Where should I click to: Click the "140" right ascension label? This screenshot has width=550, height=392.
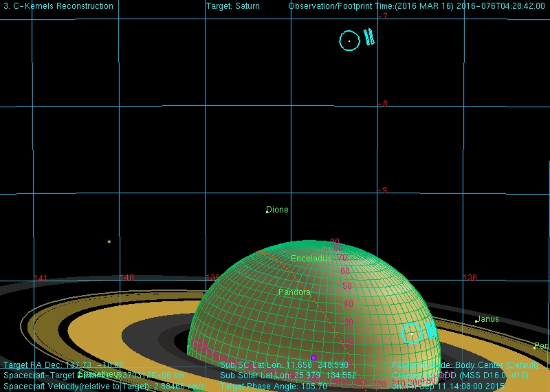(x=126, y=277)
